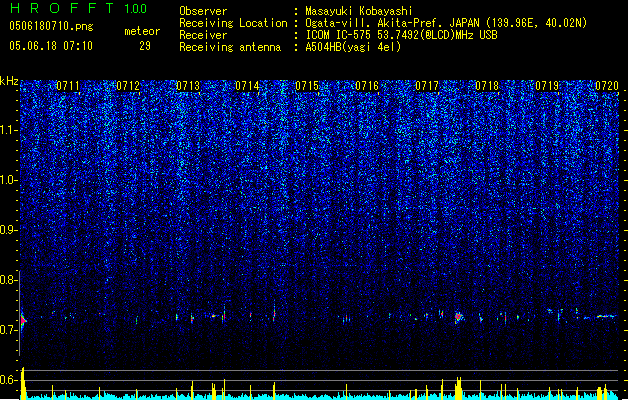This screenshot has width=629, height=400.
Task: Click the 0719 time marker
Action: pos(547,86)
